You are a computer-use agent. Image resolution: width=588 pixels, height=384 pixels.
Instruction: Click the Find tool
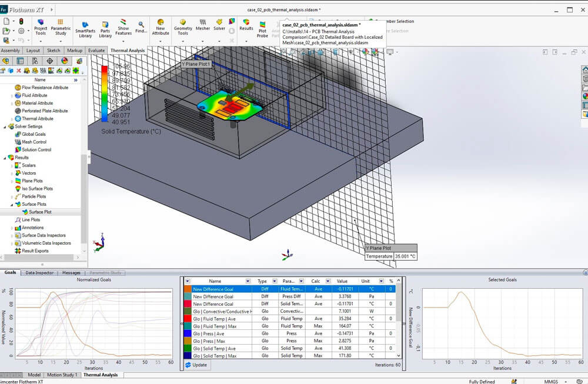[141, 27]
